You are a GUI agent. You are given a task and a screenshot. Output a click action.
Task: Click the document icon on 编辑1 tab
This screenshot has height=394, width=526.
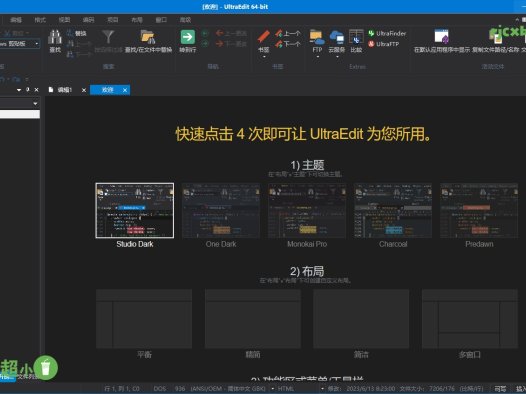51,90
